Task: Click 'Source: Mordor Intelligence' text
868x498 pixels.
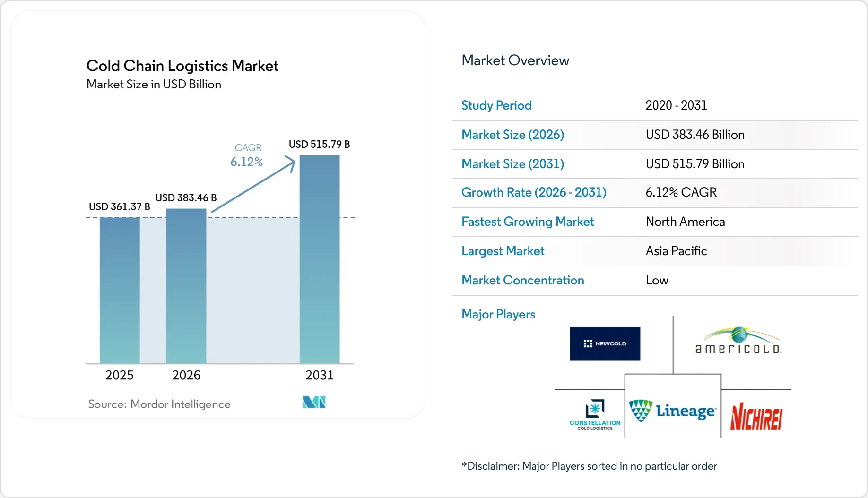Action: (x=159, y=404)
